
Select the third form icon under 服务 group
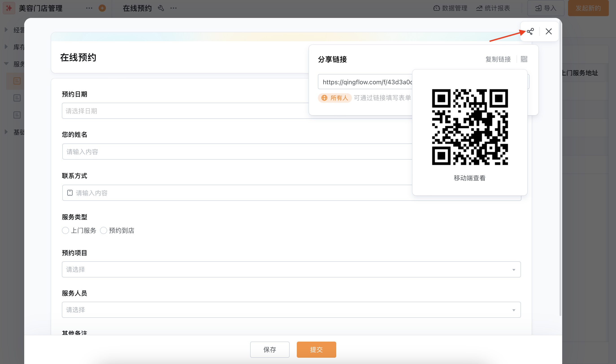[17, 115]
